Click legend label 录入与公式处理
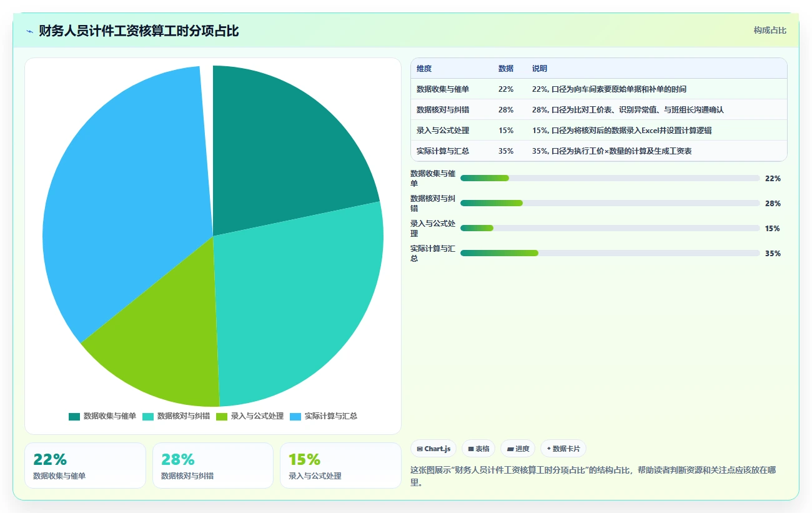The image size is (812, 513). (257, 416)
